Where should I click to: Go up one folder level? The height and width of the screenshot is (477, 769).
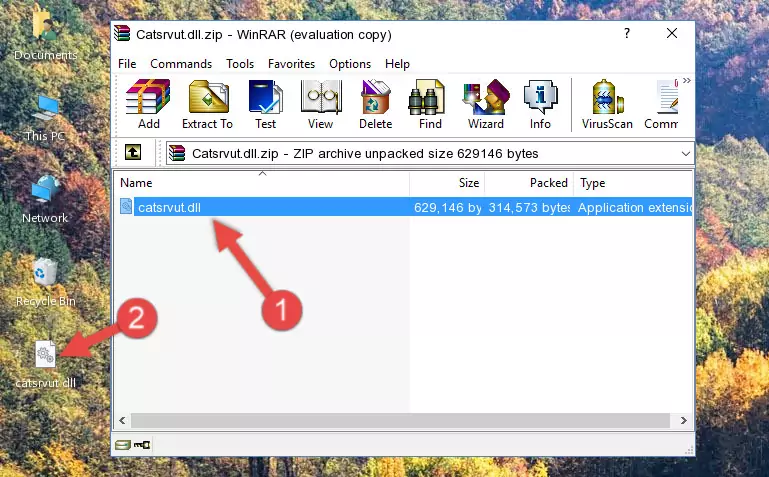133,152
